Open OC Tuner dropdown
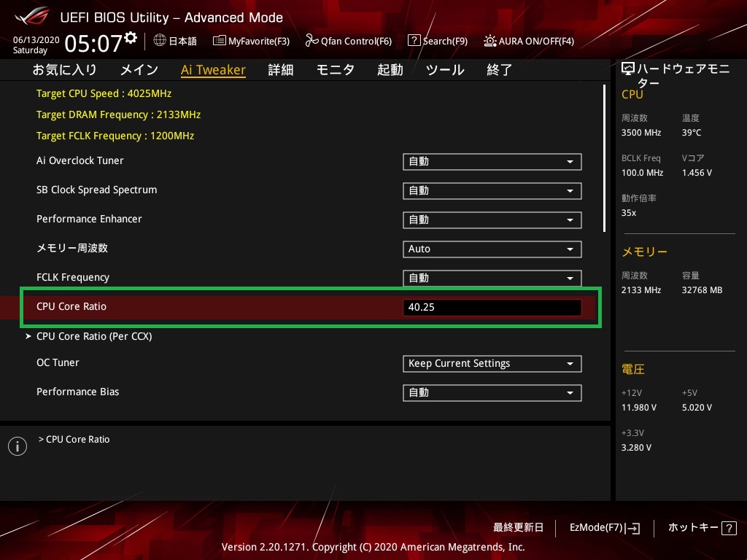Screen dimensions: 747x560 pos(492,364)
